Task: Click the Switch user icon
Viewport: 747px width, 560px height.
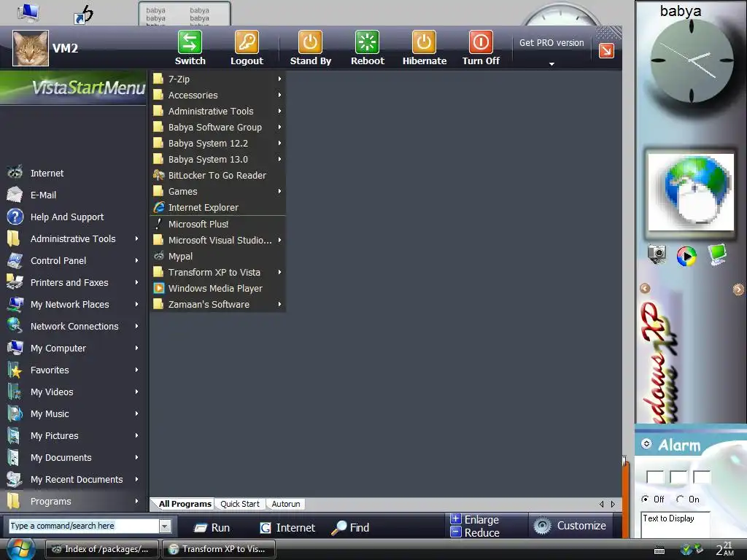Action: (x=190, y=42)
